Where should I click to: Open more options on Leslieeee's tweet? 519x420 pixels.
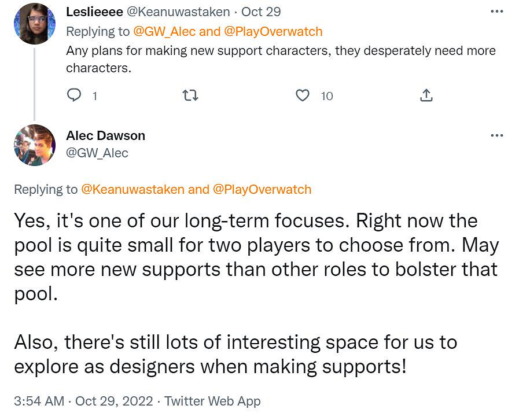(x=496, y=11)
